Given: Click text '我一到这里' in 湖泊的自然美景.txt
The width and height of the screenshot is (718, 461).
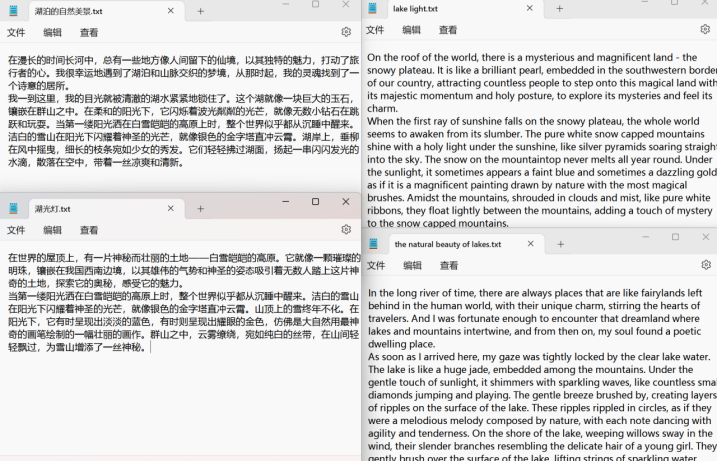Looking at the screenshot, I should (32, 98).
